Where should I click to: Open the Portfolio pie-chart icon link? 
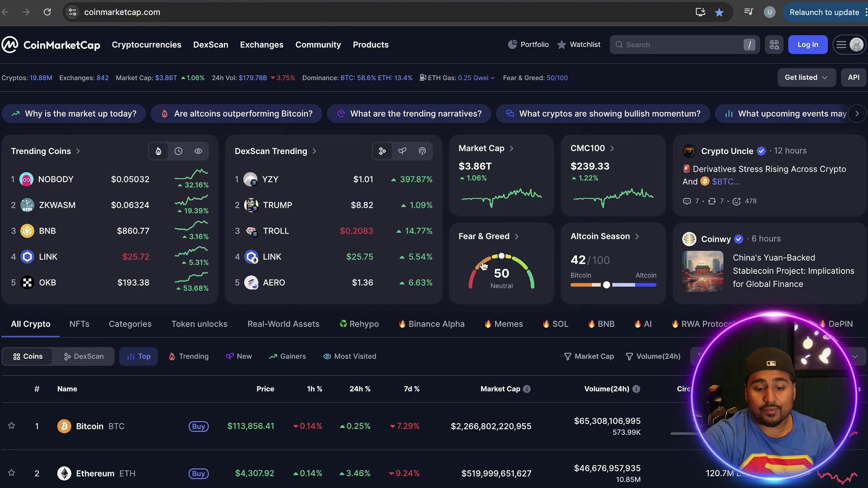pyautogui.click(x=512, y=44)
